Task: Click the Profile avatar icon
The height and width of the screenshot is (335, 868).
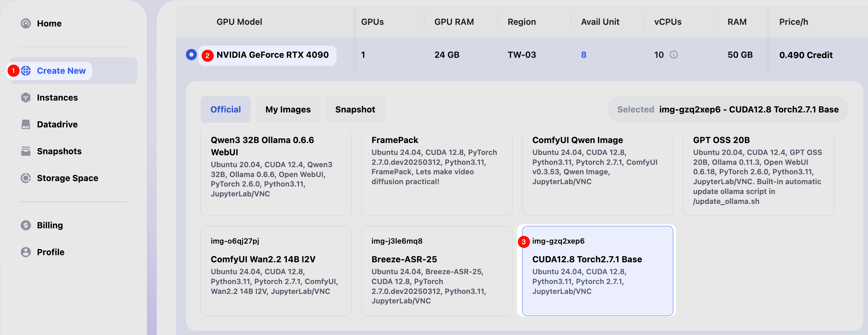Action: tap(26, 252)
